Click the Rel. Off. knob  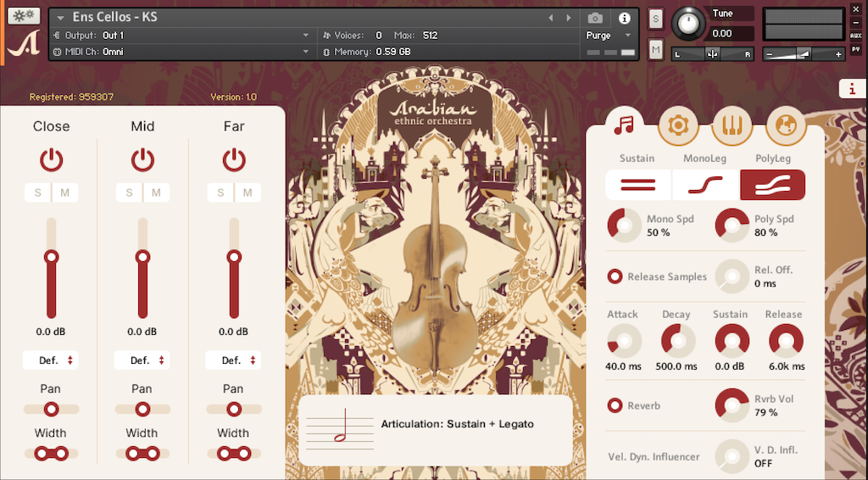[732, 276]
